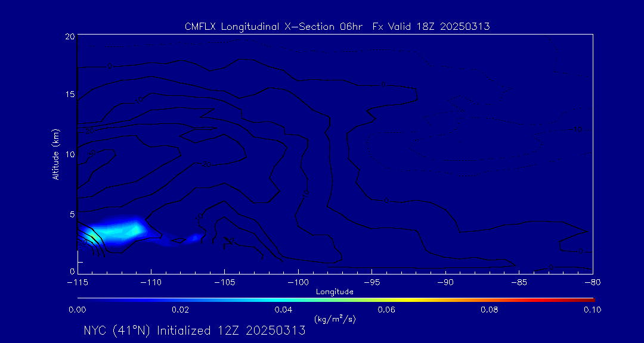Viewport: 644px width, 343px height.
Task: Click the altitude axis tick label 20
Action: 69,36
